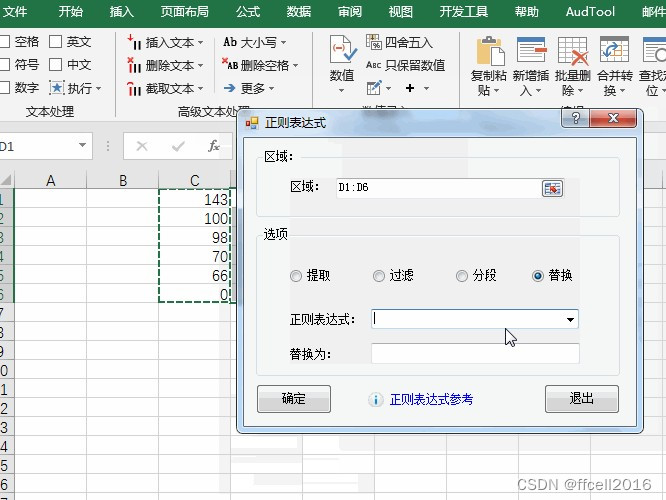Screen dimensions: 666x500
Task: Select the 提取 radio option
Action: pos(296,276)
